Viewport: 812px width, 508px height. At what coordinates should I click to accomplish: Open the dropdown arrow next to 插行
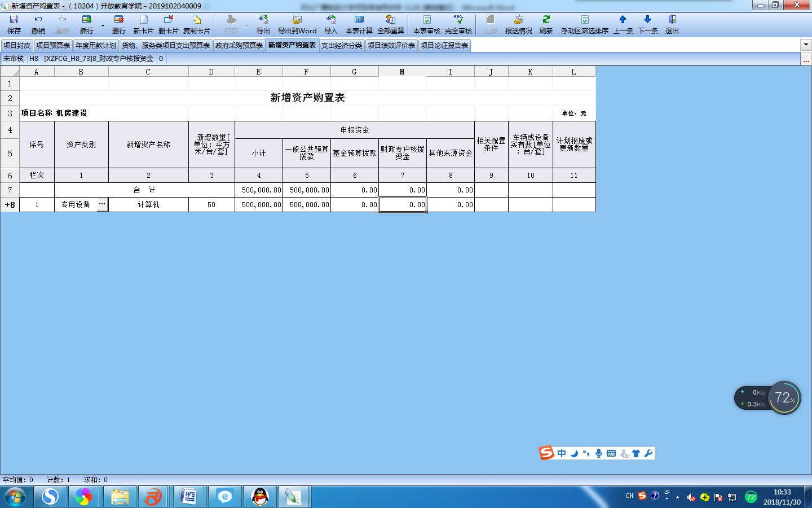tap(103, 25)
